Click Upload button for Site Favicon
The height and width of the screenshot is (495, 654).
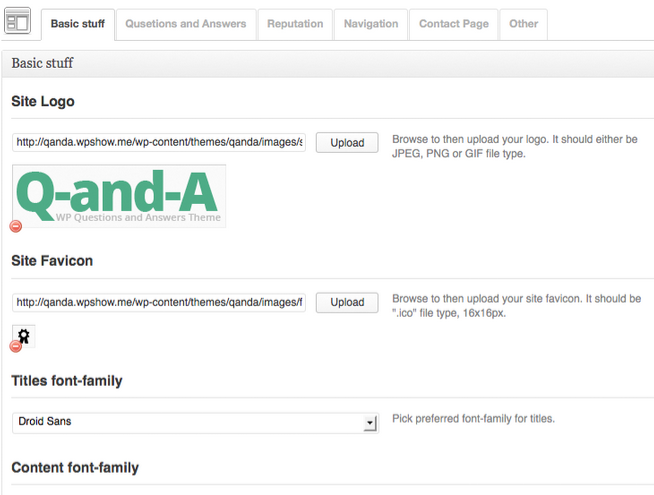coord(347,302)
